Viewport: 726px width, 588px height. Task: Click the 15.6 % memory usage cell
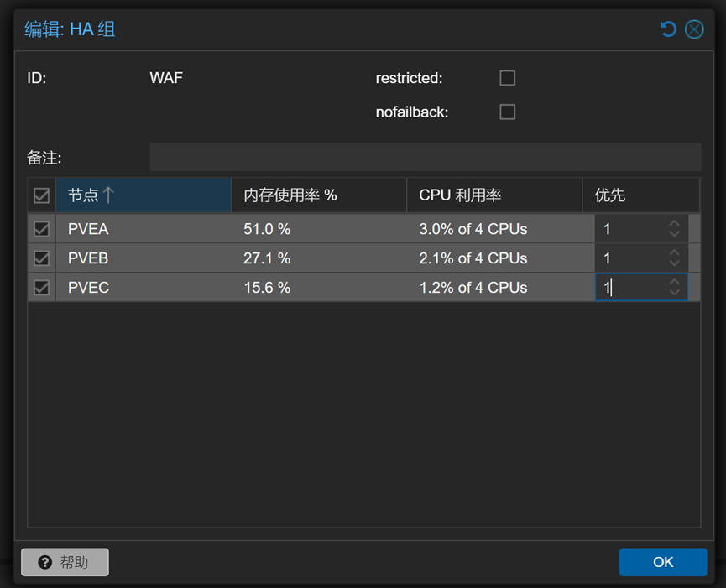tap(319, 288)
